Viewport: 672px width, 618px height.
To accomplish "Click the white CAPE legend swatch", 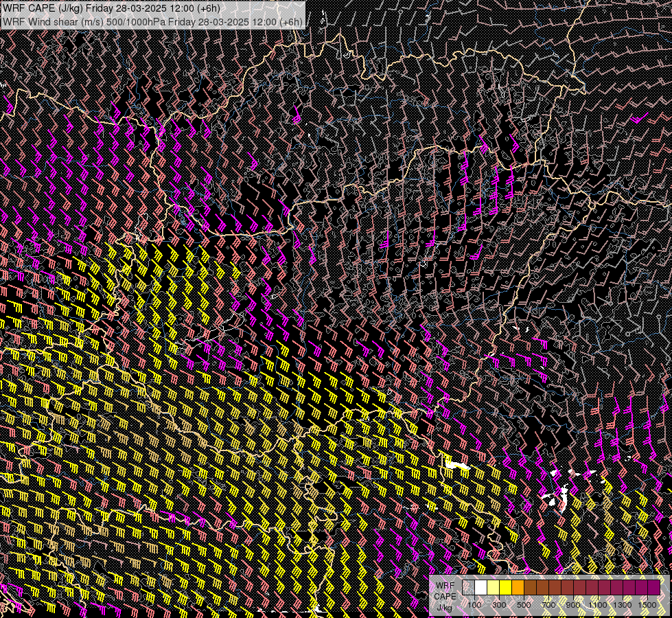I will [481, 588].
